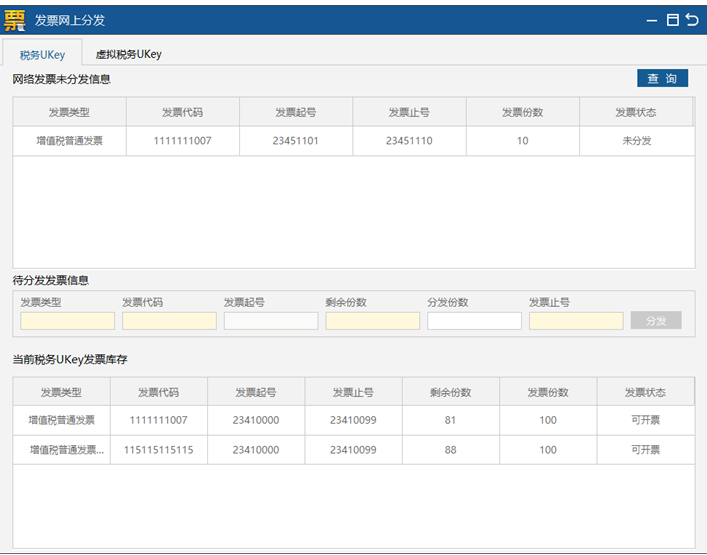This screenshot has width=707, height=555.
Task: Click the 剩余份数 input field in 待分发 section
Action: [x=373, y=321]
